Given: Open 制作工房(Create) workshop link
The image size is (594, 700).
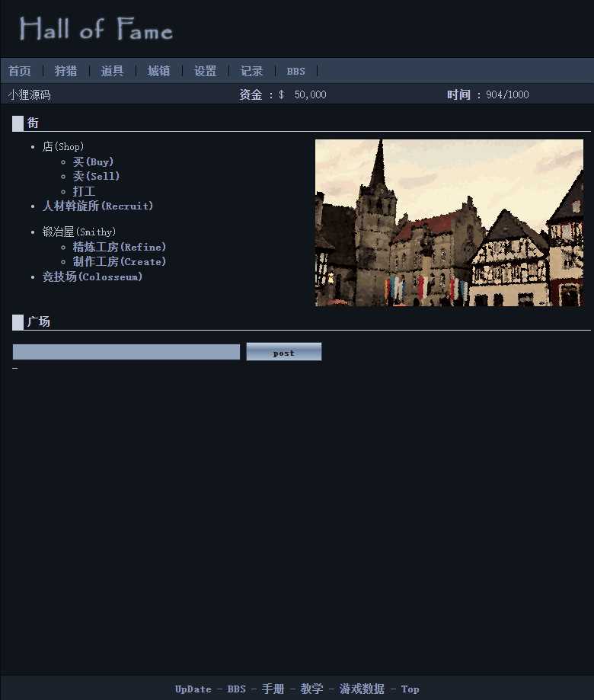Looking at the screenshot, I should pos(119,261).
